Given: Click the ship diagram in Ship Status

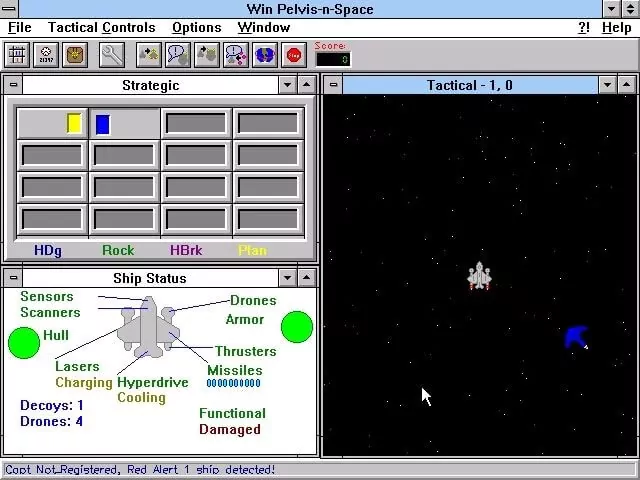Looking at the screenshot, I should point(149,327).
